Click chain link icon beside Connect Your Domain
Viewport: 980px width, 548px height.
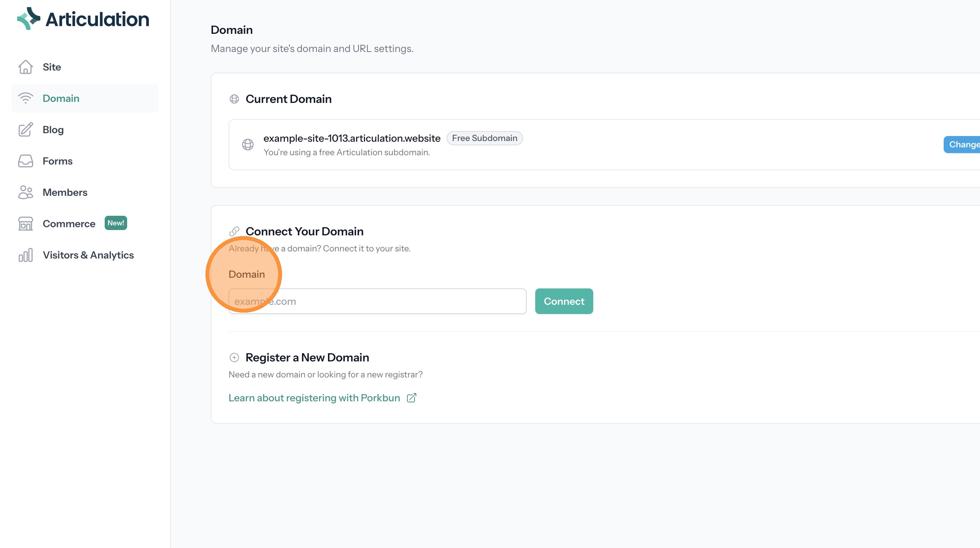[x=234, y=231]
